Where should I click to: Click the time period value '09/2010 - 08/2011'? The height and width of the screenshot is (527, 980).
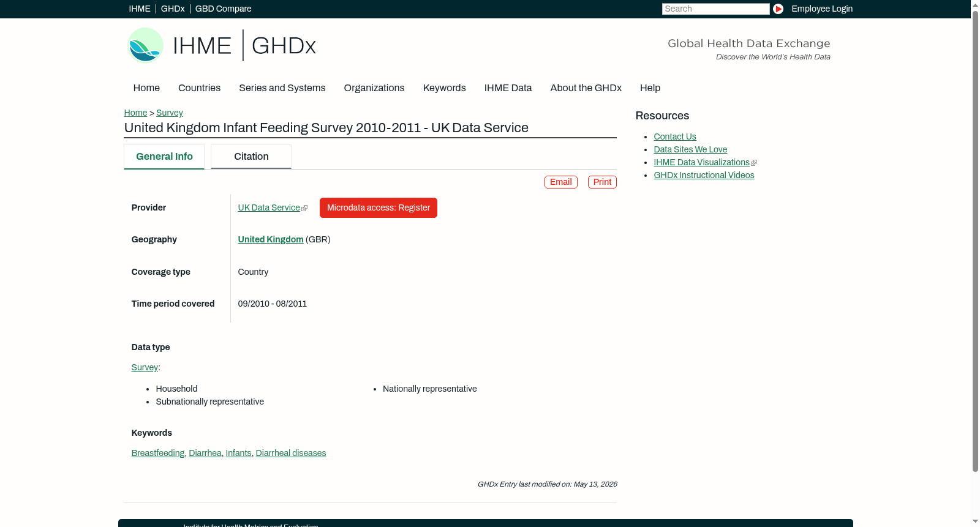click(x=273, y=304)
